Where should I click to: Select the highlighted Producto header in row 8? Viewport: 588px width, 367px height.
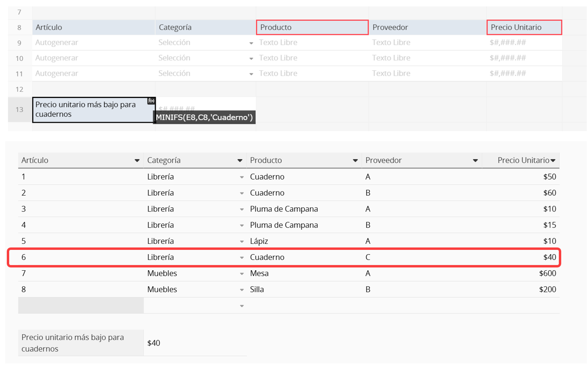click(312, 27)
